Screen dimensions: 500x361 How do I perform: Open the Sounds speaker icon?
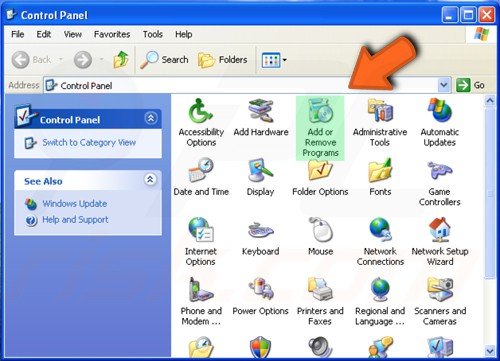320,347
